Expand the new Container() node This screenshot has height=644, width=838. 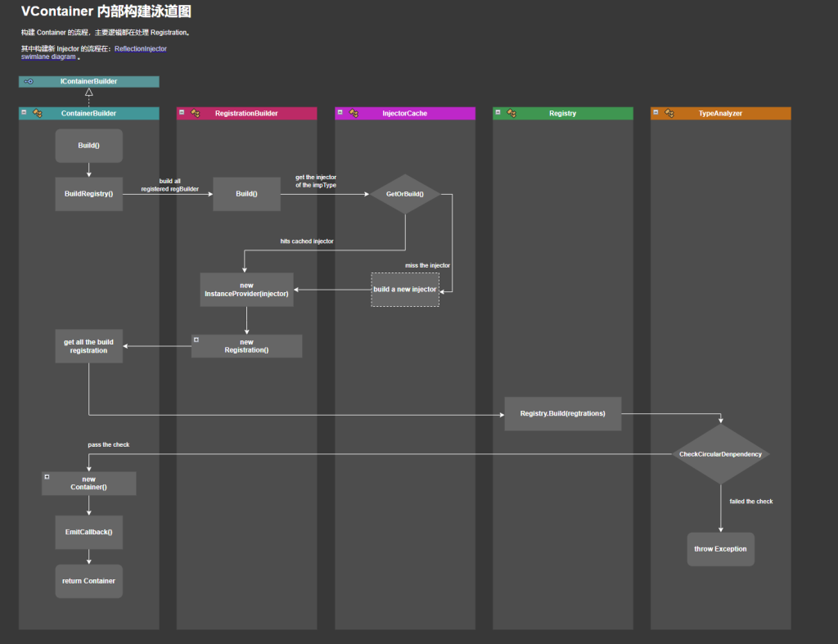tap(47, 477)
